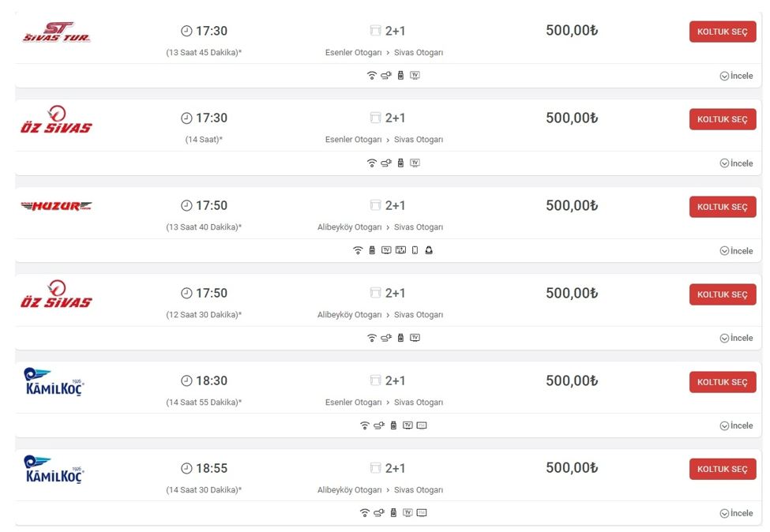Click the Wi-Fi icon on the Sivas Tur trip

372,76
